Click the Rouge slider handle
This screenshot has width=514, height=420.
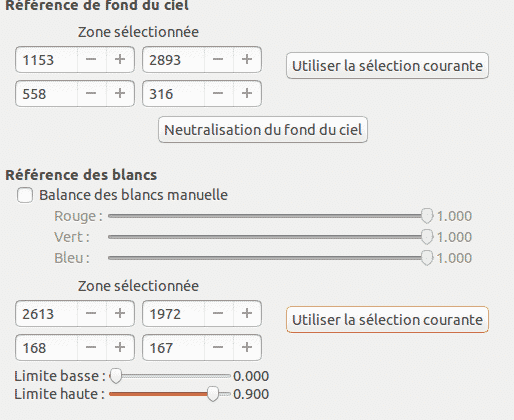coord(427,216)
